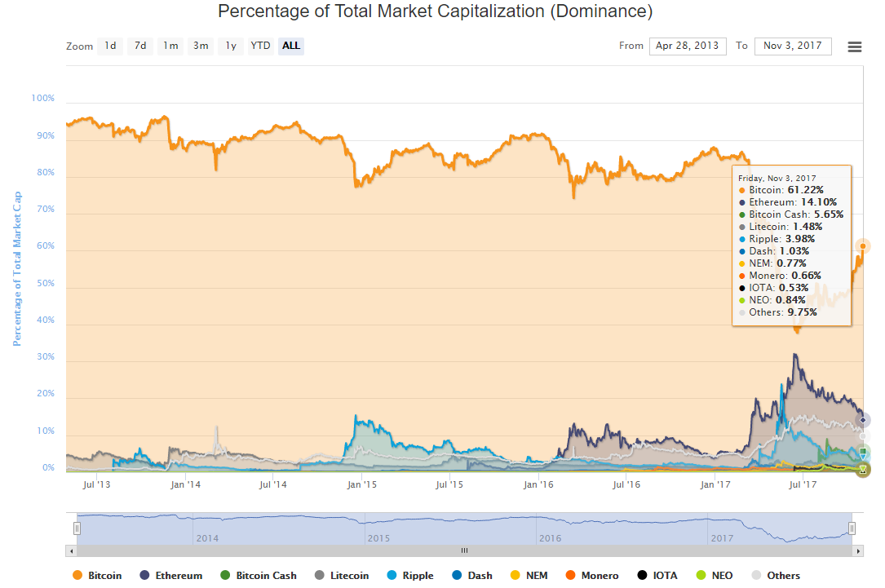Click the IOTA legend dot
This screenshot has height=588, width=885.
[643, 575]
